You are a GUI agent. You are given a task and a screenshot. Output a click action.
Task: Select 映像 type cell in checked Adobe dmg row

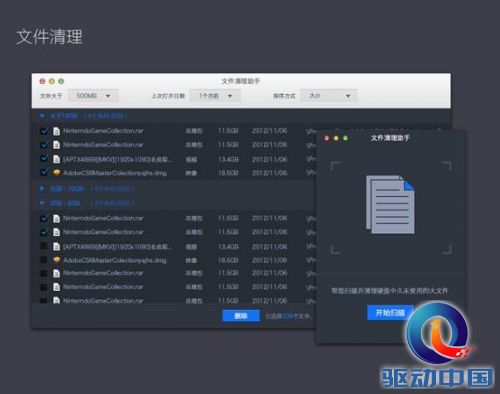191,173
